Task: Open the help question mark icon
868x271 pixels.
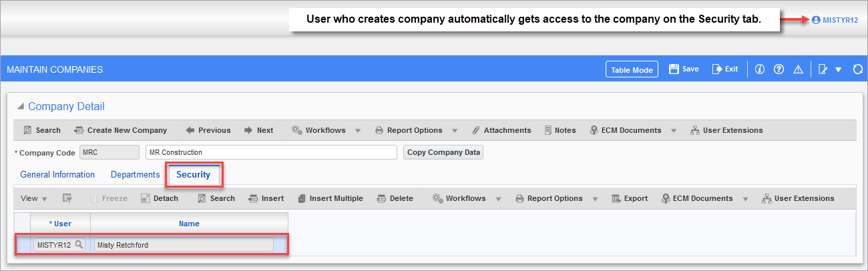Action: click(x=779, y=69)
